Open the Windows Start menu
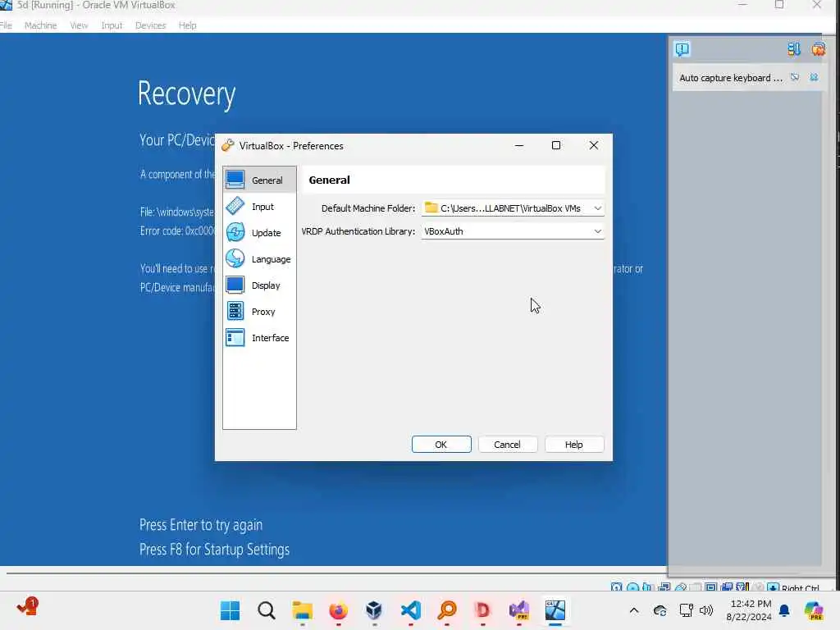The image size is (840, 630). pos(231,610)
